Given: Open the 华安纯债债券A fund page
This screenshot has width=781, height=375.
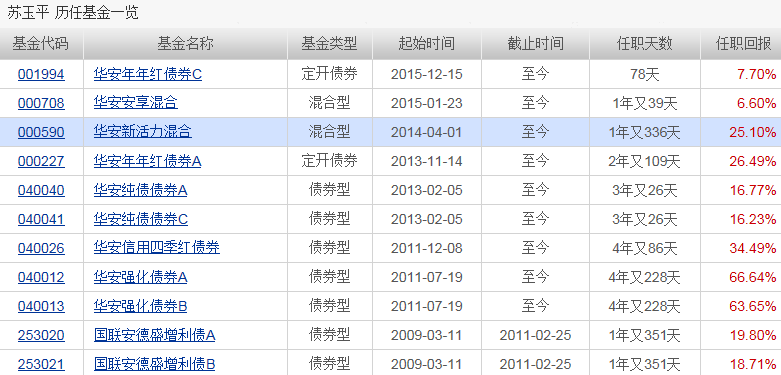Looking at the screenshot, I should [140, 190].
